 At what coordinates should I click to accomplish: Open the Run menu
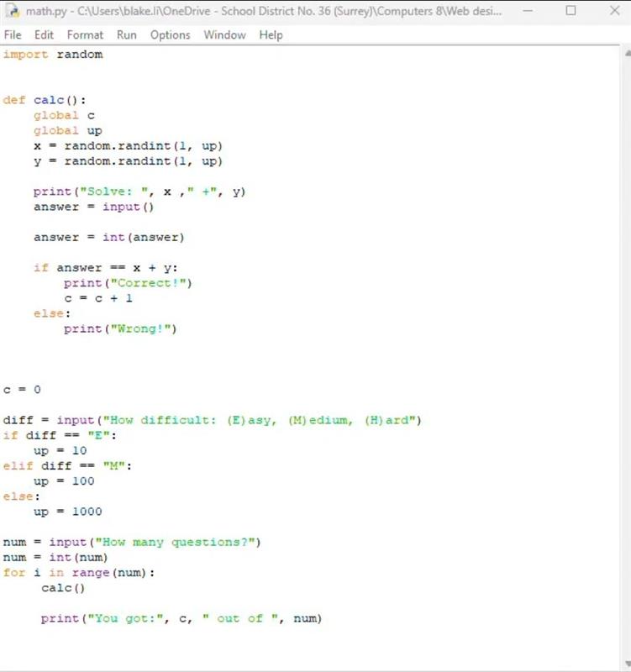coord(127,34)
